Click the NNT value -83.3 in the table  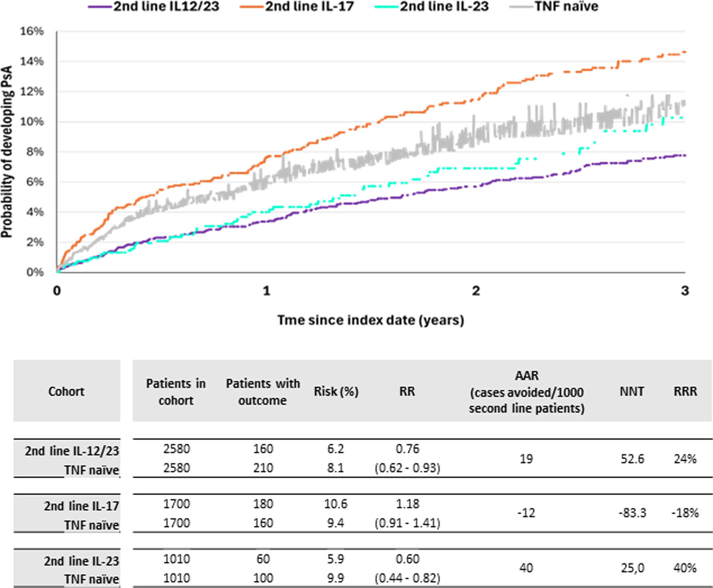[x=632, y=513]
